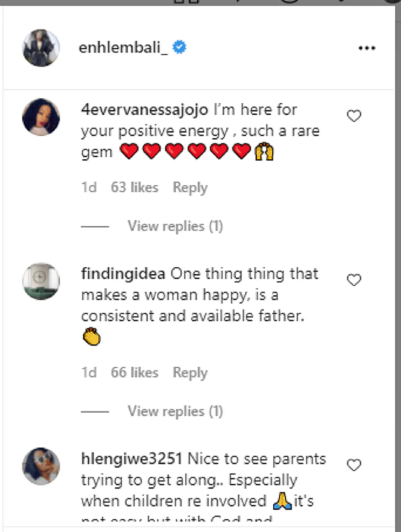Viewport: 401px width, 532px height.
Task: Click enhlembali_ profile picture
Action: [41, 48]
